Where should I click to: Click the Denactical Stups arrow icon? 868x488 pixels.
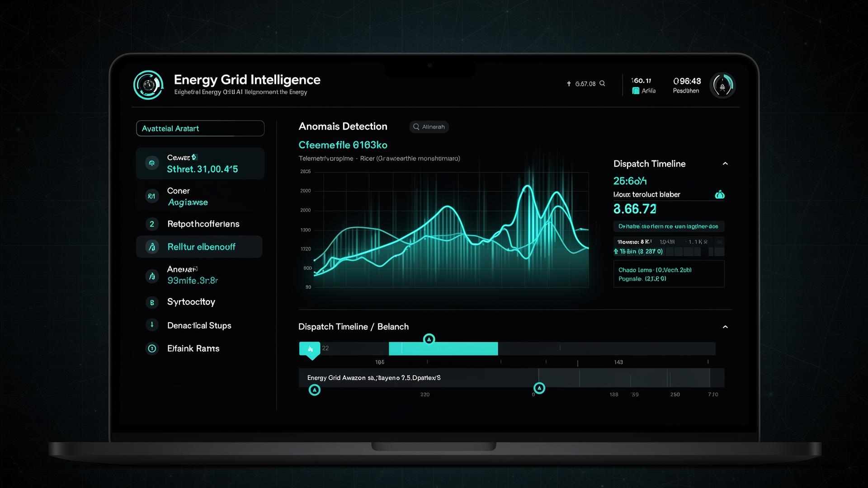tap(152, 325)
